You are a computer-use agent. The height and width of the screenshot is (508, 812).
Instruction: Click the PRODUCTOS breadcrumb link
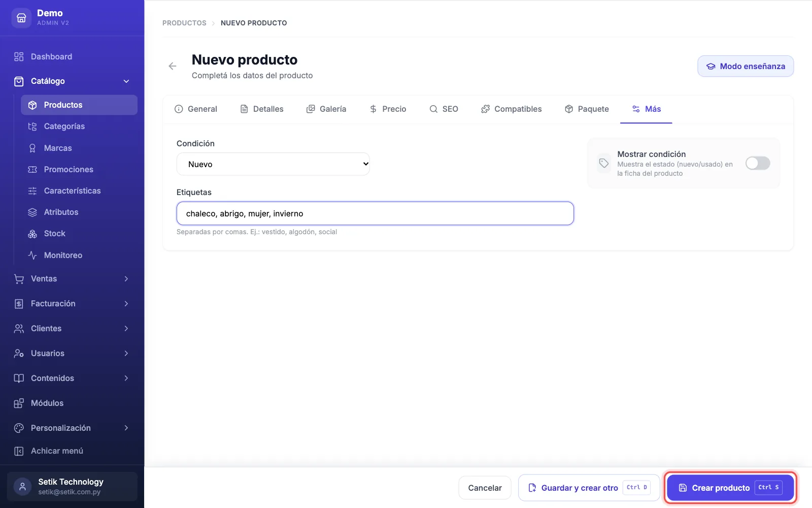184,23
